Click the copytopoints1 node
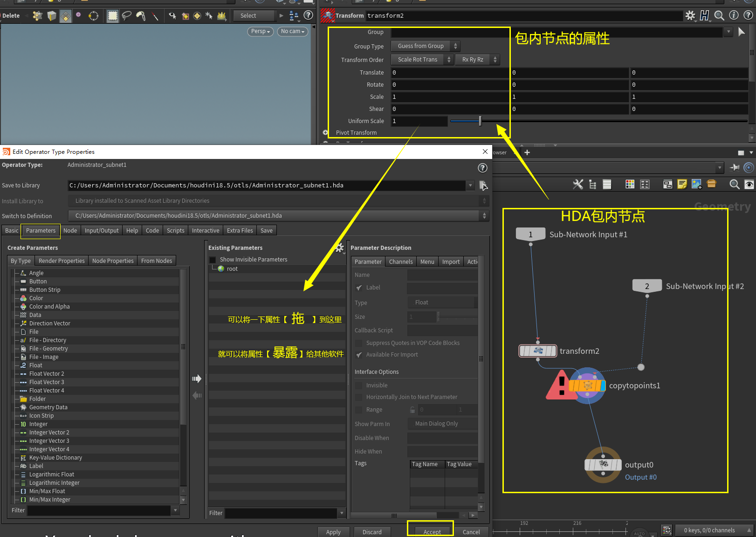The height and width of the screenshot is (537, 756). pyautogui.click(x=587, y=386)
